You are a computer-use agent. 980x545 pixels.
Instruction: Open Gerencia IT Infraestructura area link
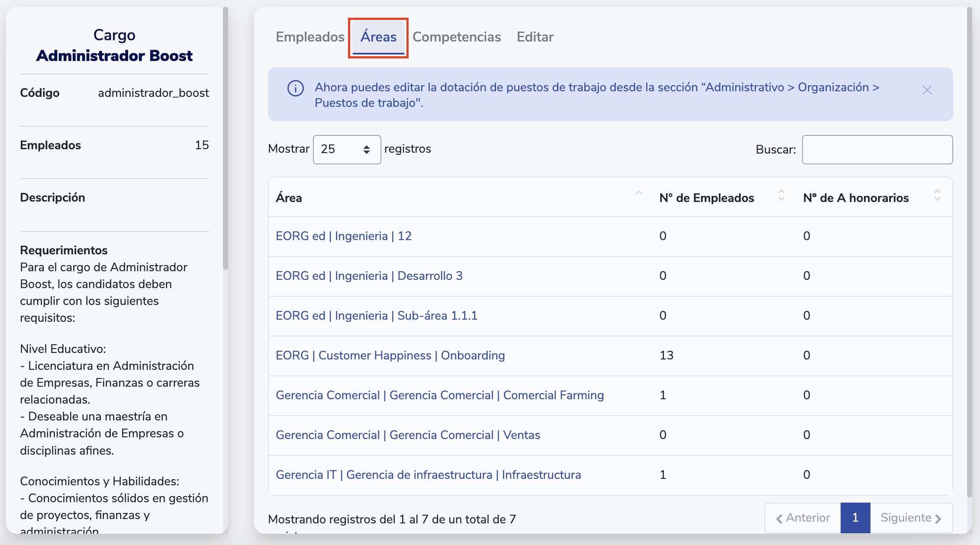[428, 475]
